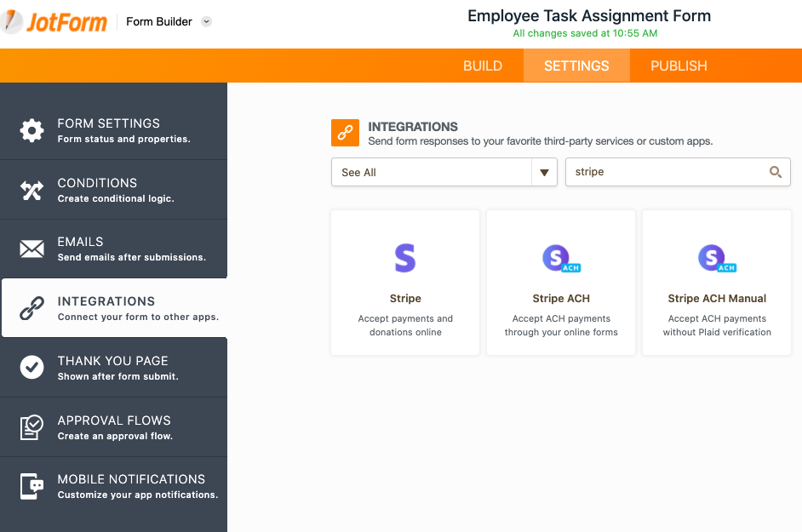Click "Connect your form to other apps." subtitle
802x532 pixels.
tap(138, 317)
